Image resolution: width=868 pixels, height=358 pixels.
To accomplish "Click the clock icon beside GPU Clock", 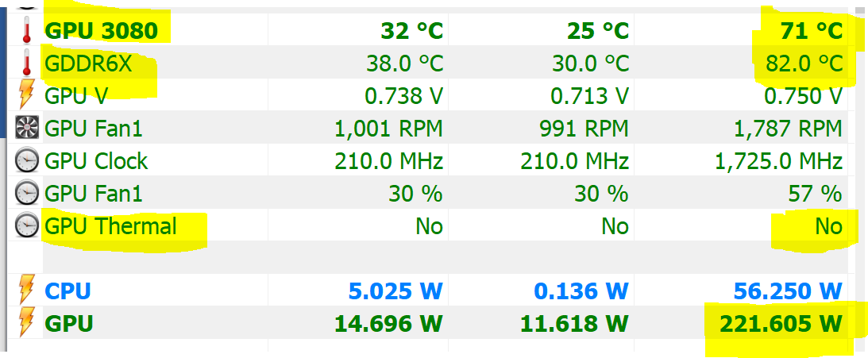I will [x=27, y=161].
